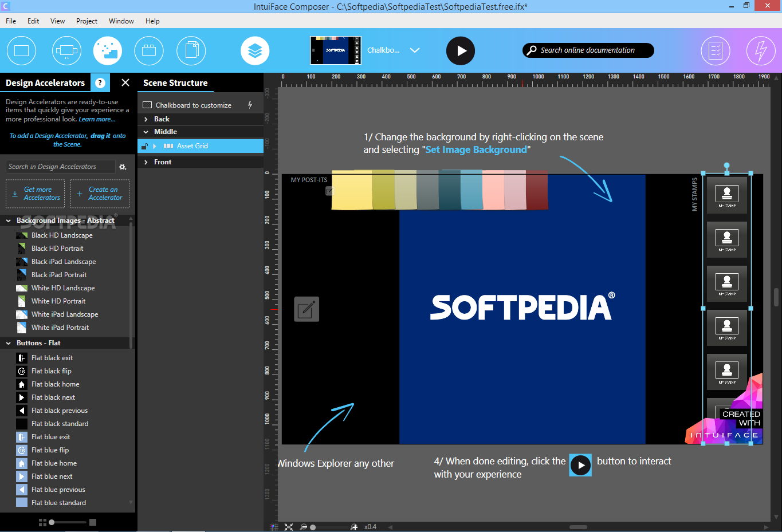Click play icon in step 4 instructions
782x532 pixels.
pos(580,465)
